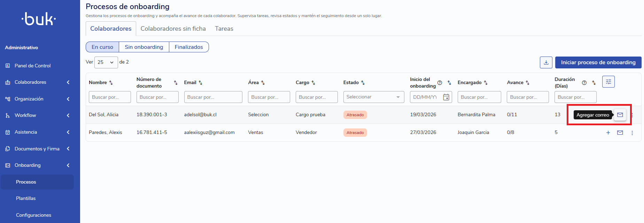Select the En curso filter
Image resolution: width=644 pixels, height=223 pixels.
tap(102, 47)
